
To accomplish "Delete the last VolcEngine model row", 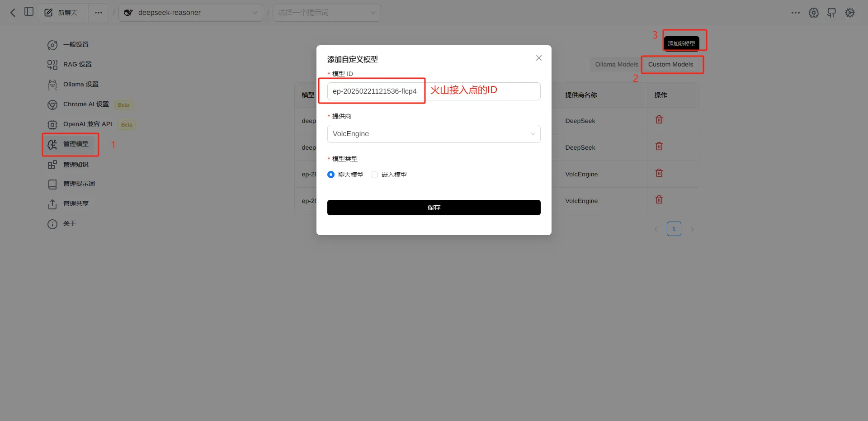I will tap(659, 200).
